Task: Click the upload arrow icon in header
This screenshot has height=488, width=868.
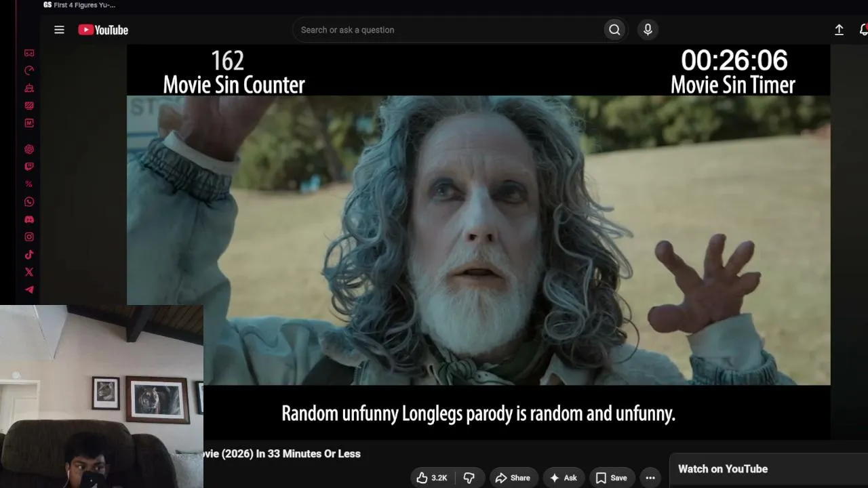Action: [839, 30]
